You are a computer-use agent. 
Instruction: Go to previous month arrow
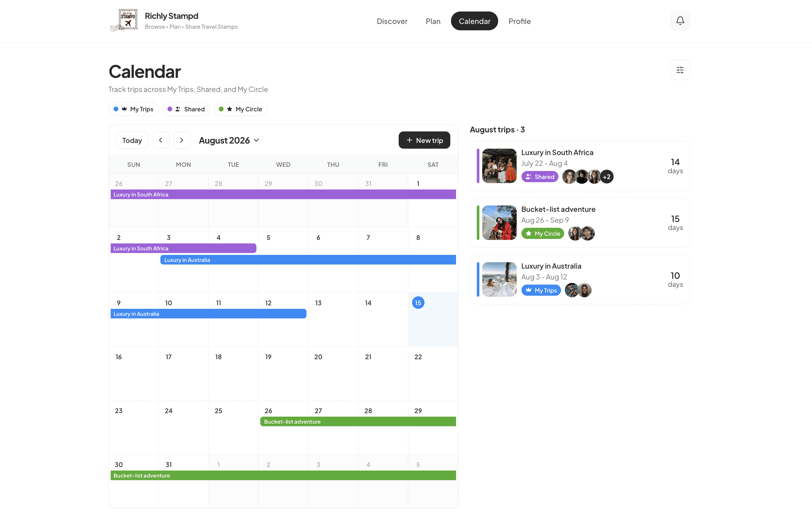[x=160, y=140]
